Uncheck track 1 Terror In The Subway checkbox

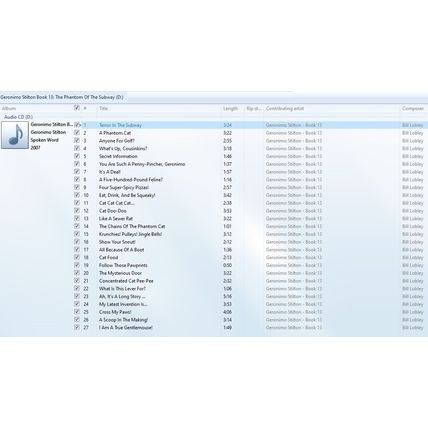click(77, 125)
